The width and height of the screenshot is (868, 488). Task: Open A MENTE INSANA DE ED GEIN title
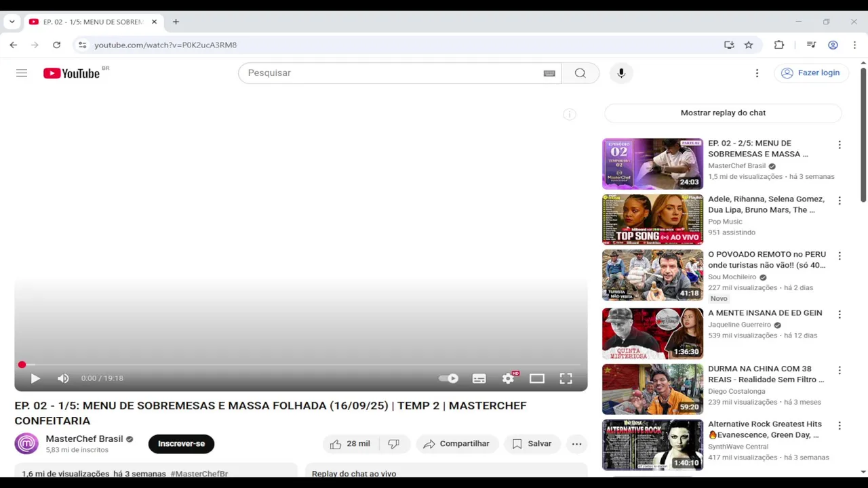pyautogui.click(x=765, y=313)
